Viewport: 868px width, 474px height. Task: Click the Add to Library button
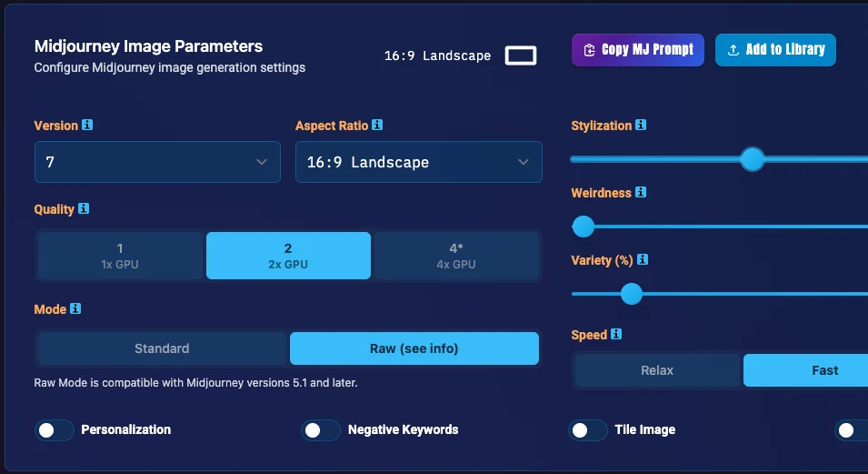point(775,50)
